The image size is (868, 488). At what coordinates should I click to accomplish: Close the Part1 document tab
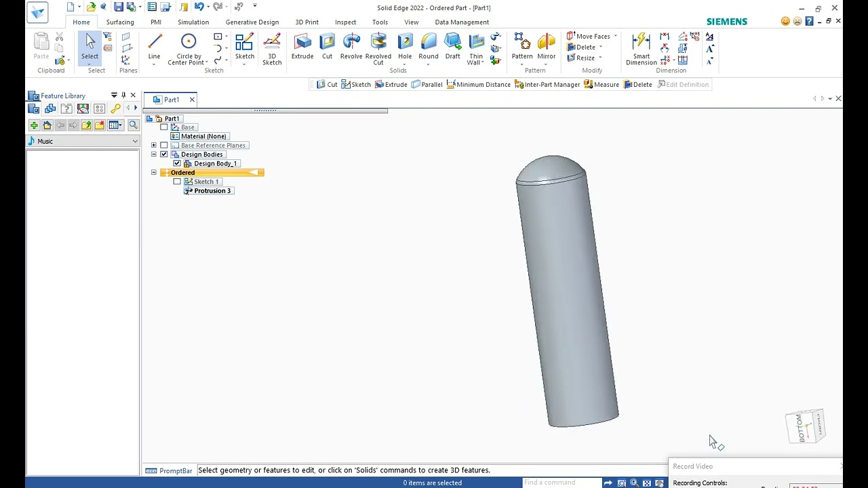(192, 100)
